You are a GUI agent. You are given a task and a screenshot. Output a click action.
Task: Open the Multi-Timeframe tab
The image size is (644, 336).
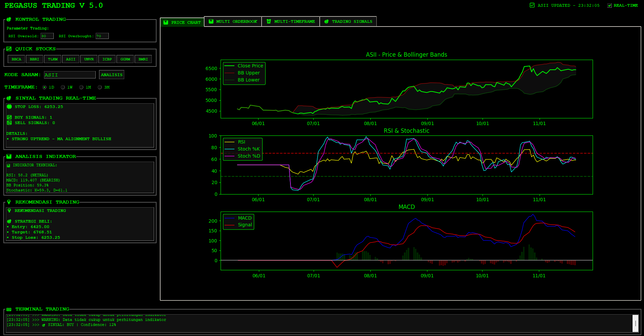point(290,21)
